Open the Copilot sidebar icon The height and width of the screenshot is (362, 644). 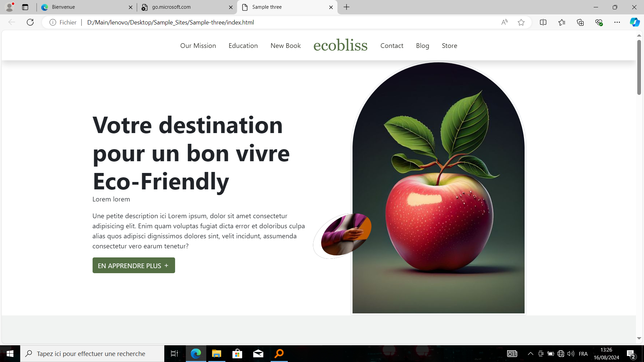(x=635, y=22)
